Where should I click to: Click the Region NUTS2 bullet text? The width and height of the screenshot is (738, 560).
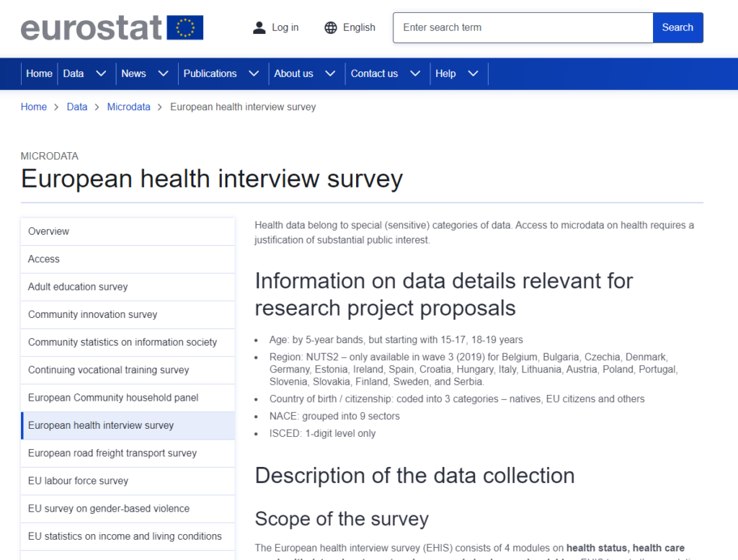pos(474,370)
